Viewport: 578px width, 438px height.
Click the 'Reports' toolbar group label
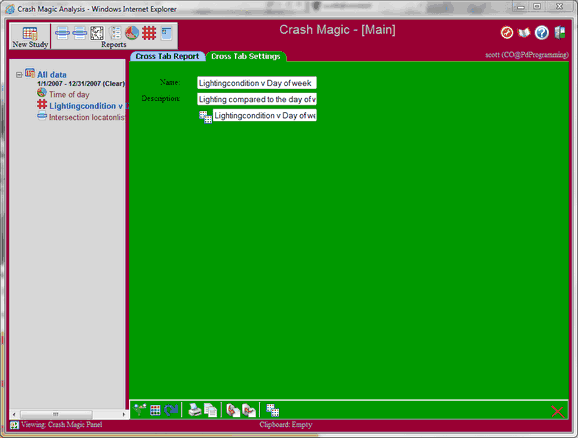114,45
